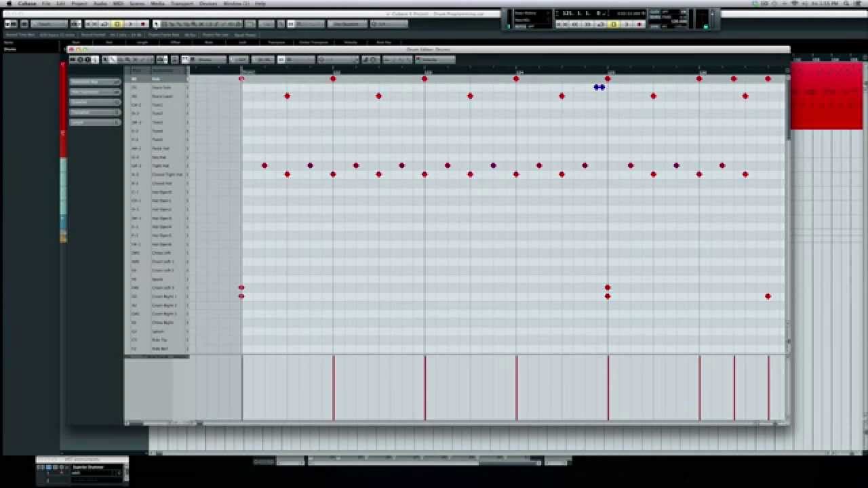This screenshot has width=868, height=488.
Task: Expand the Note Expression inspector section
Action: tap(95, 91)
